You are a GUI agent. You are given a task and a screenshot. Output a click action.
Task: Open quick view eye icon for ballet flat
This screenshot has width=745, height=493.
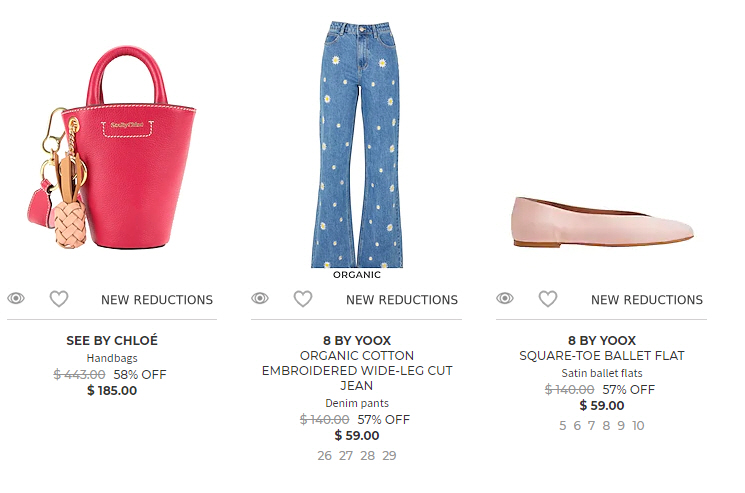[505, 298]
